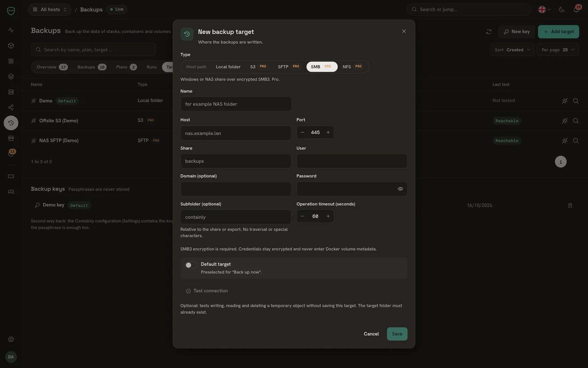Select Host path type

point(196,67)
